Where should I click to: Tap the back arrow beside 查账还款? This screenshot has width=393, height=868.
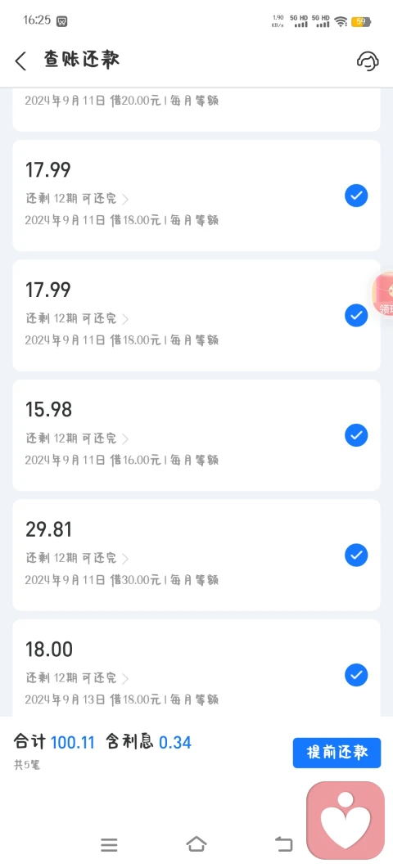pyautogui.click(x=21, y=61)
